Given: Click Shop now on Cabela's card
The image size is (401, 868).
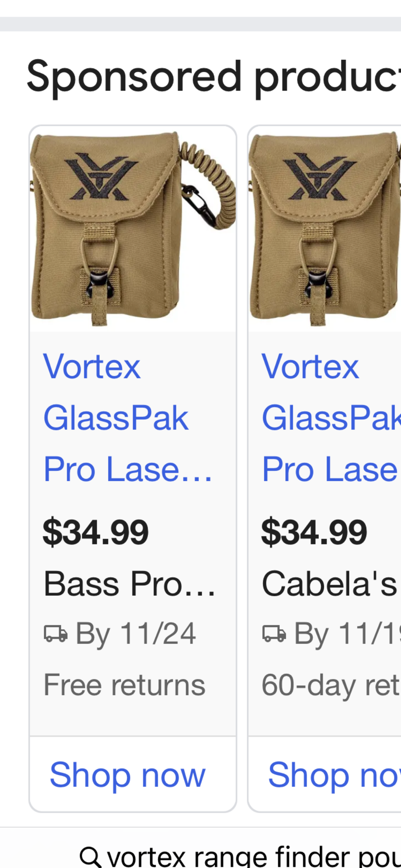Looking at the screenshot, I should 334,775.
